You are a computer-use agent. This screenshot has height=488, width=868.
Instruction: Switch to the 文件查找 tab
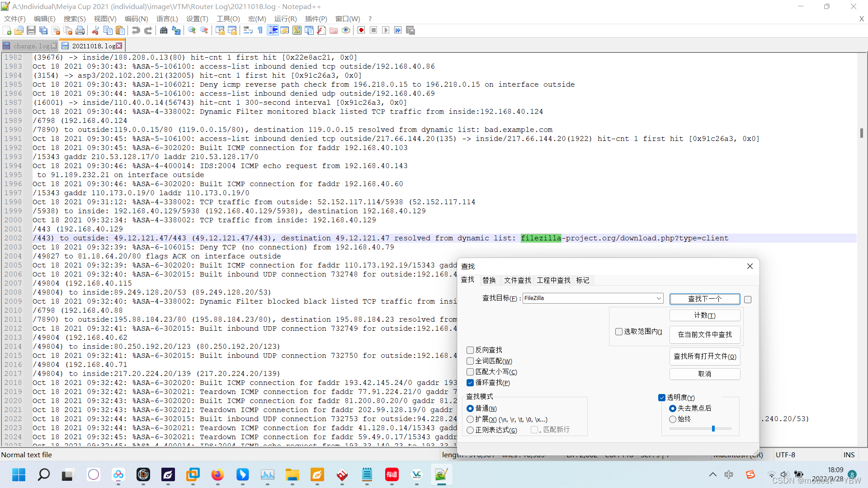517,280
